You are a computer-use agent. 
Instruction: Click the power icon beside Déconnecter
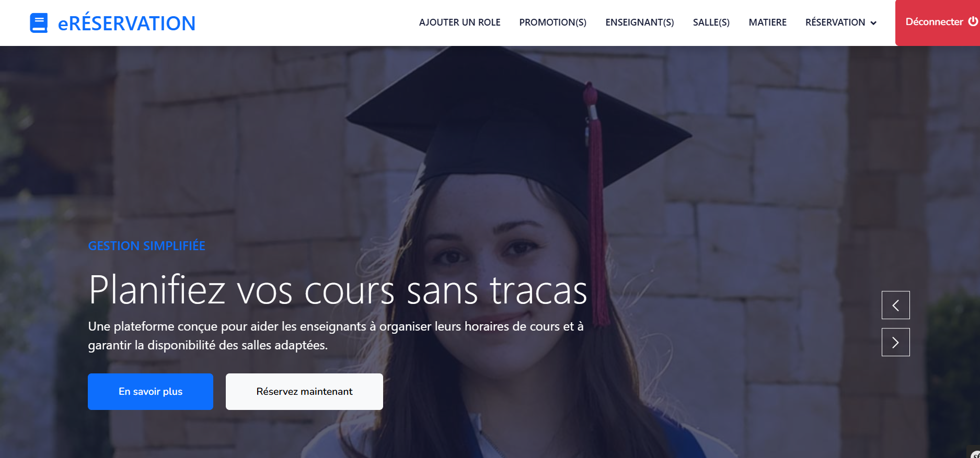coord(973,21)
